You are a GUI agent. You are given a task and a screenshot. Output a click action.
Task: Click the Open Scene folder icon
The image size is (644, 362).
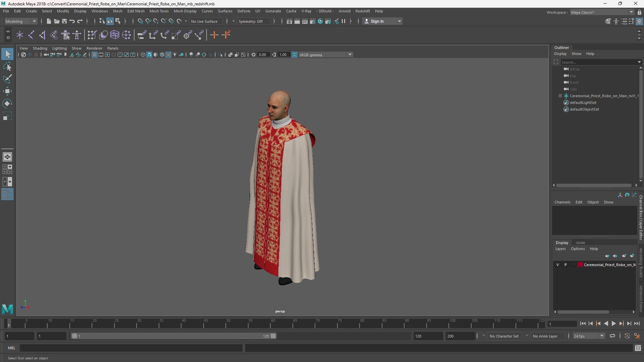point(56,21)
